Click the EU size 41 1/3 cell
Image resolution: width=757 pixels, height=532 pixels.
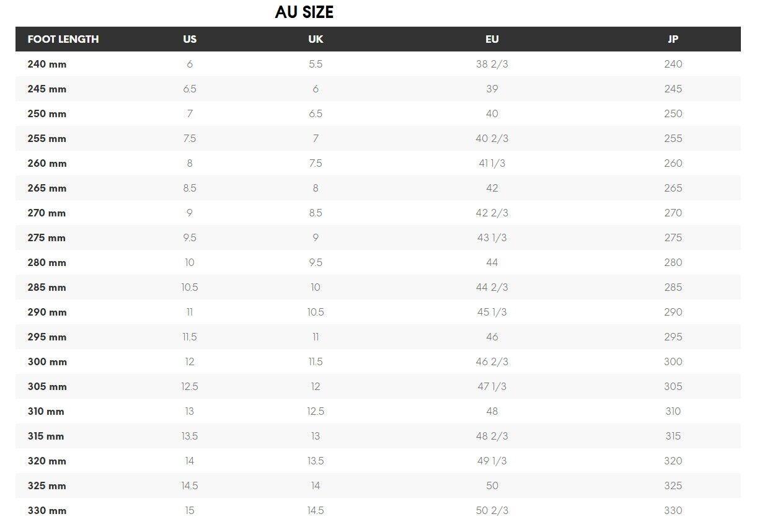coord(492,163)
